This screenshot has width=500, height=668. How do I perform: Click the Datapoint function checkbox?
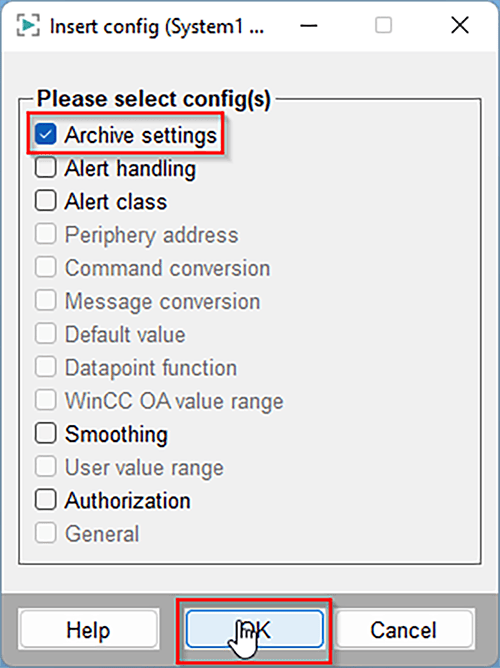click(x=46, y=367)
